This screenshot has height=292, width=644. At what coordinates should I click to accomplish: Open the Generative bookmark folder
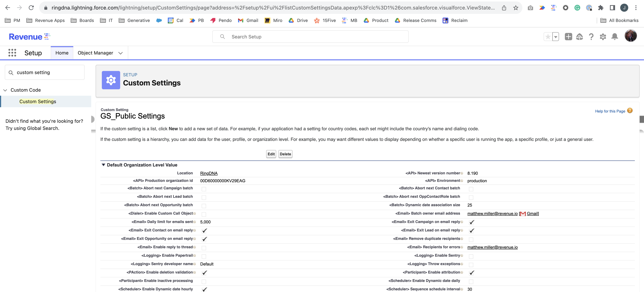134,20
